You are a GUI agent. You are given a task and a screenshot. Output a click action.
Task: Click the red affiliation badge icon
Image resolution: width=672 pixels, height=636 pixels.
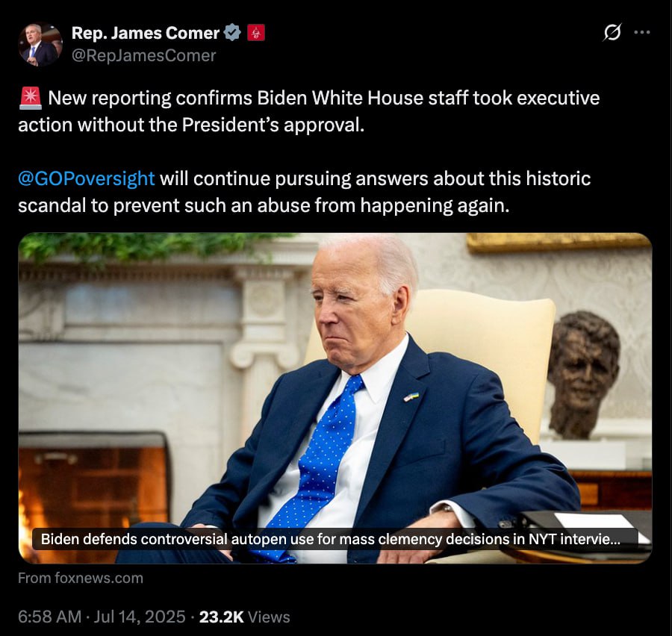pyautogui.click(x=256, y=33)
